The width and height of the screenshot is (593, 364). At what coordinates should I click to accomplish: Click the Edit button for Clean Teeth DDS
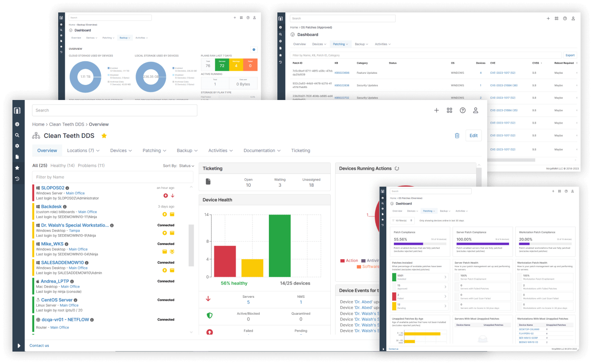coord(473,136)
